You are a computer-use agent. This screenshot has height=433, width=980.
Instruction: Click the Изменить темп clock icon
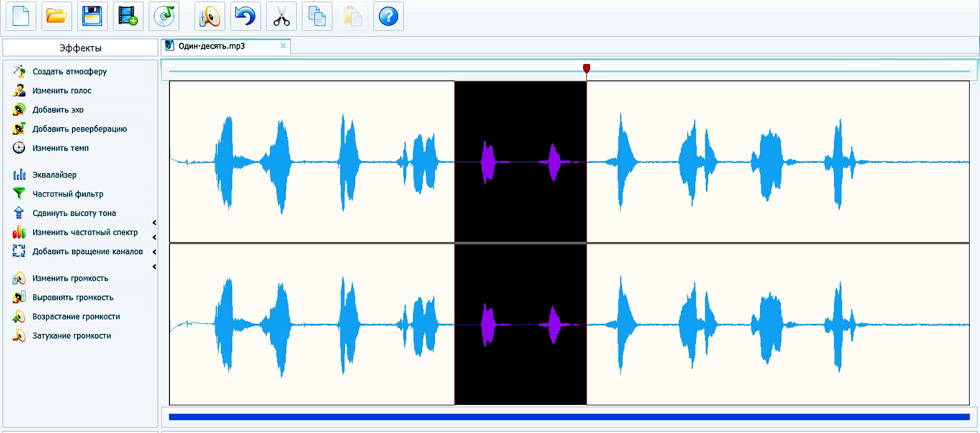19,148
